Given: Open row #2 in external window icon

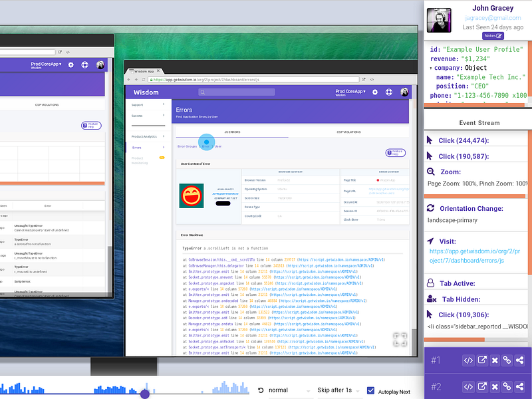Looking at the screenshot, I should (x=481, y=386).
